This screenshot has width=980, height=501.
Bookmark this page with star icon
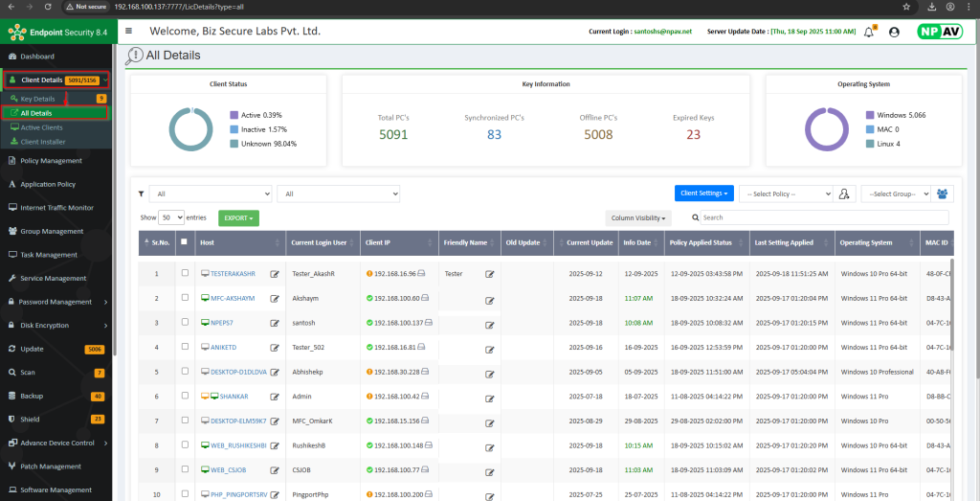pyautogui.click(x=905, y=7)
